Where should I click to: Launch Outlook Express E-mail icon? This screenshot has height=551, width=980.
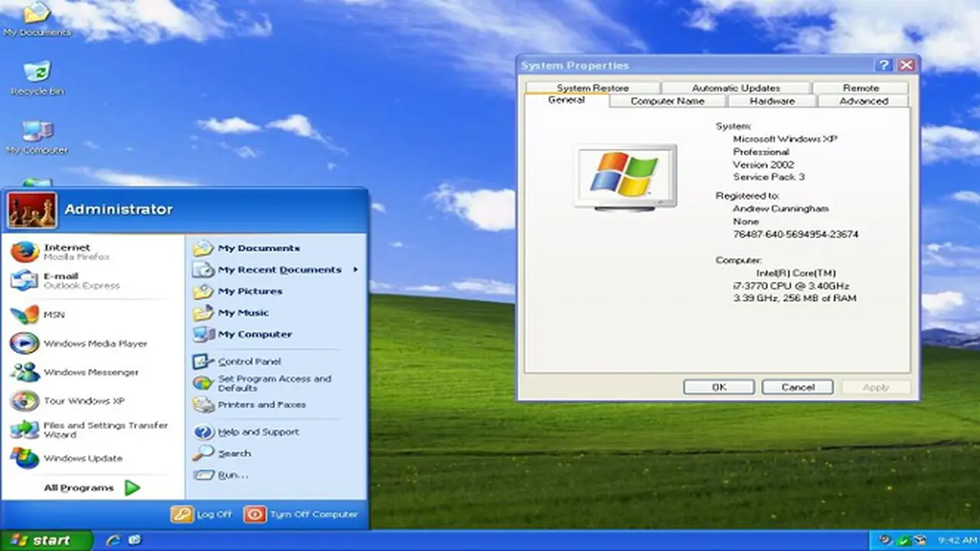[24, 281]
